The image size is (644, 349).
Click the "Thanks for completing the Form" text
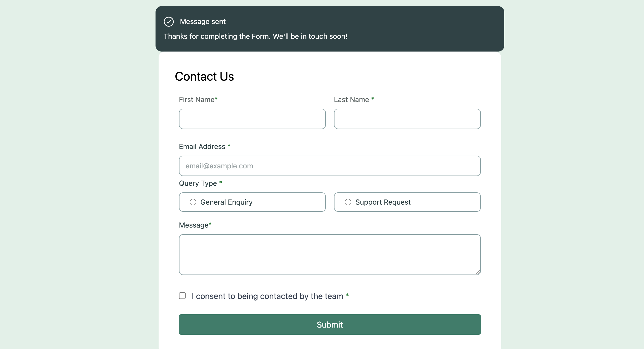[x=217, y=36]
